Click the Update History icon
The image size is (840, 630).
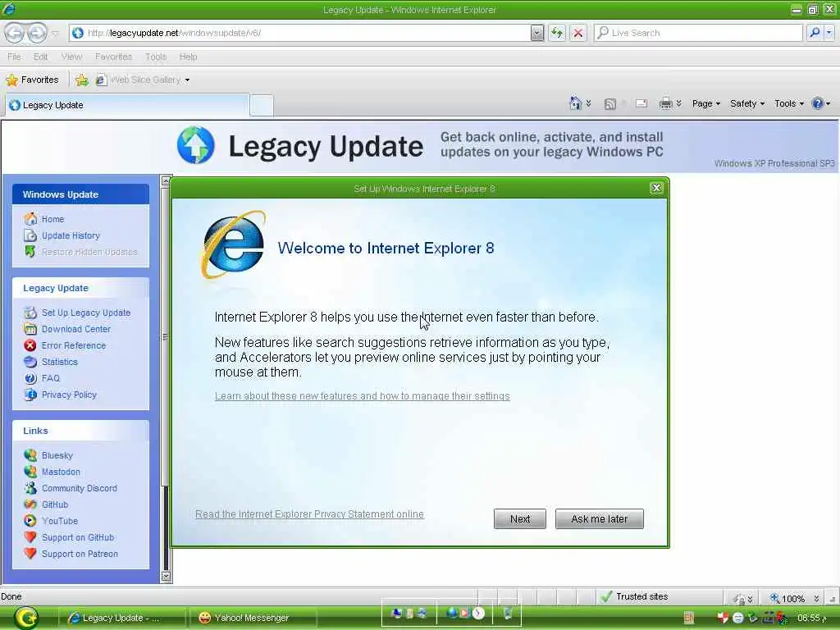[30, 235]
